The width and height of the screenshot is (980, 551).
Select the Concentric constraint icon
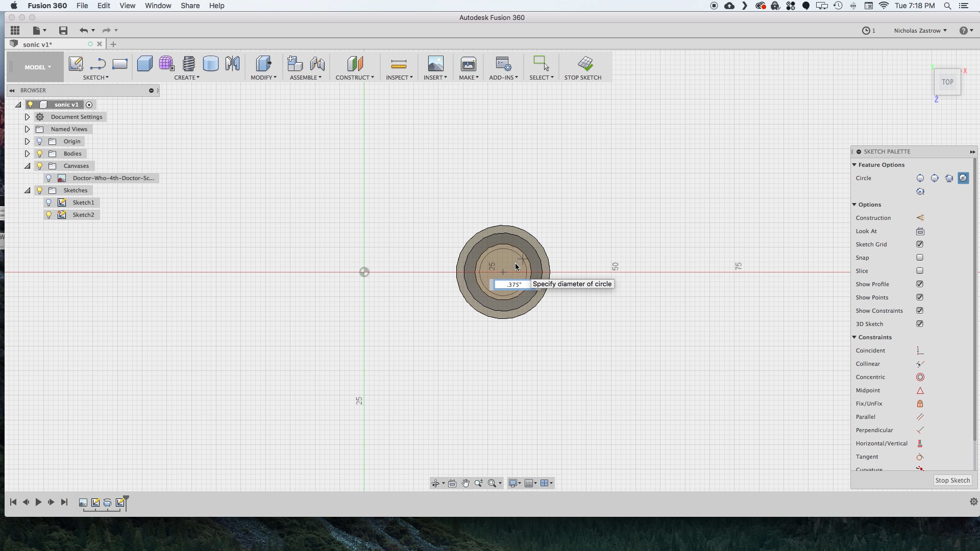click(920, 377)
